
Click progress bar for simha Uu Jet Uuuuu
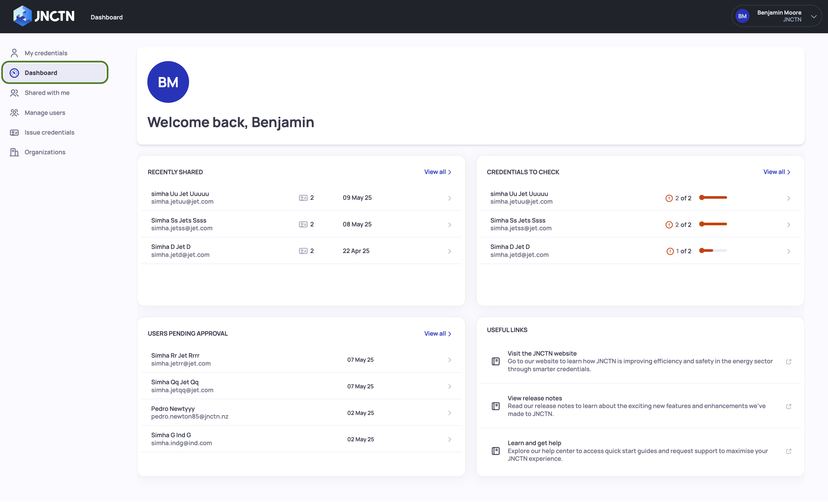(x=713, y=198)
